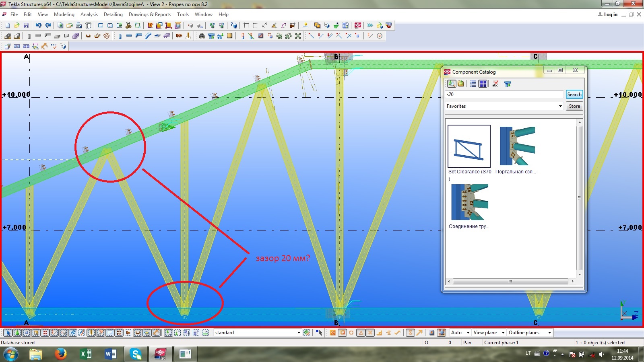
Task: Select the Set Clearance (S70) component thumbnail
Action: coord(469,146)
